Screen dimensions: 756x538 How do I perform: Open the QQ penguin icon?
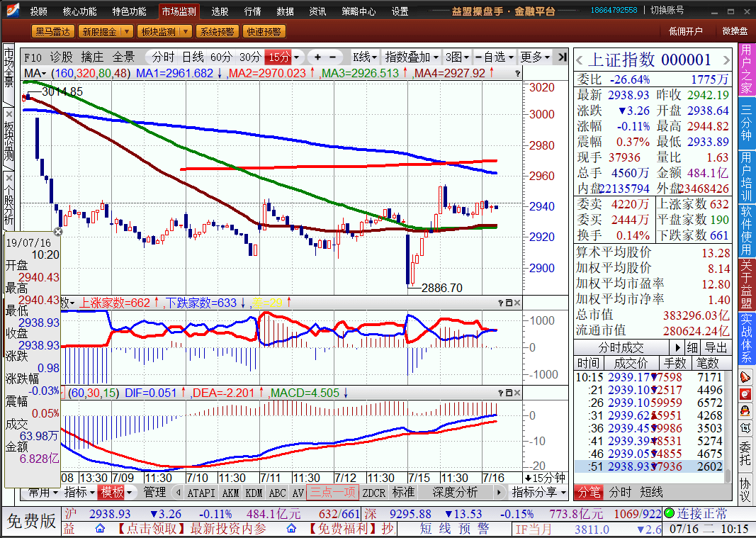pos(745,411)
